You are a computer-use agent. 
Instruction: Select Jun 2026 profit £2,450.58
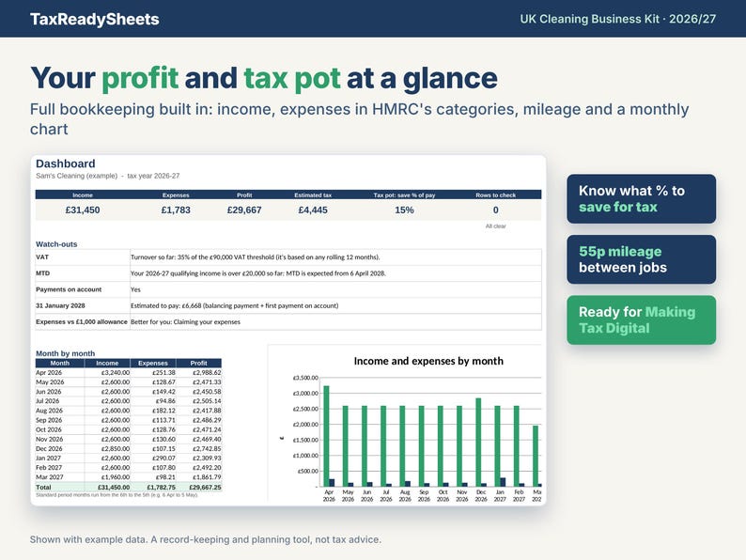207,392
